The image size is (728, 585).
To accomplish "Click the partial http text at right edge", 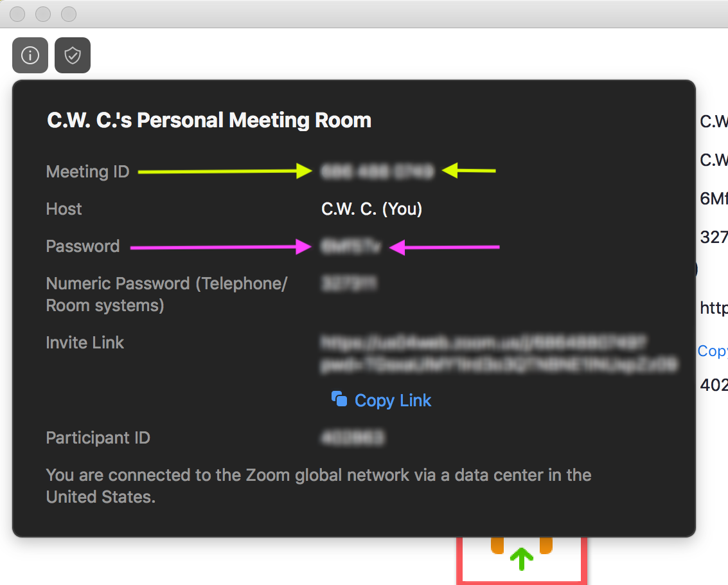I will coord(714,307).
